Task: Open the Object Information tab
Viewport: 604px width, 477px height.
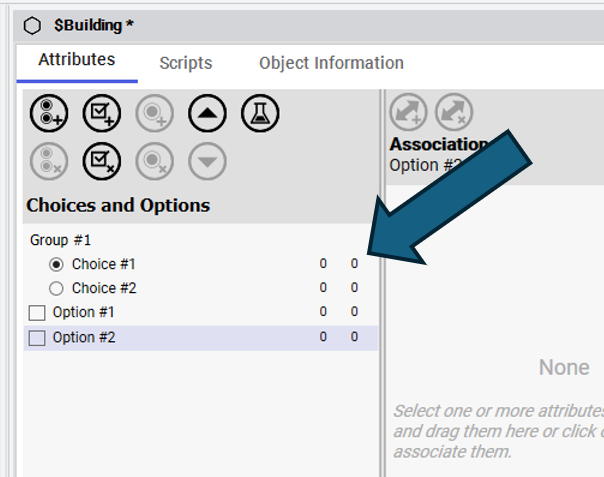Action: pyautogui.click(x=331, y=63)
